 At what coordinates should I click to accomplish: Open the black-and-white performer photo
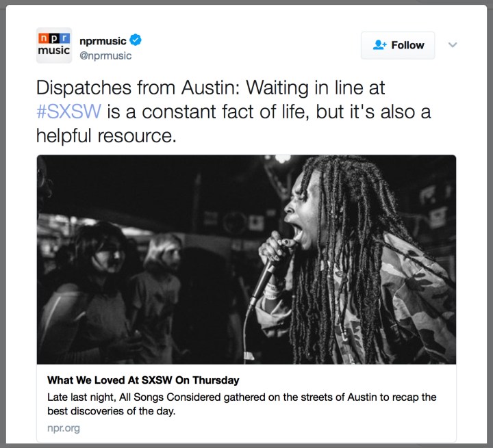tap(246, 259)
